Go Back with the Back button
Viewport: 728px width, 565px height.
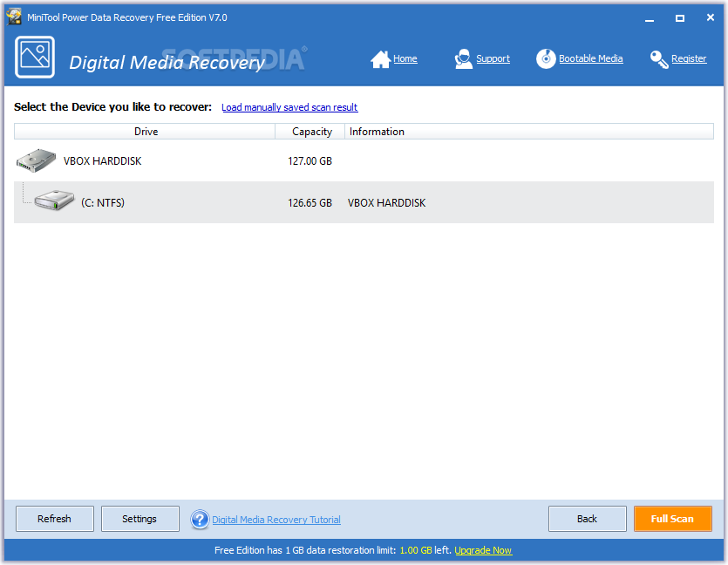[587, 519]
